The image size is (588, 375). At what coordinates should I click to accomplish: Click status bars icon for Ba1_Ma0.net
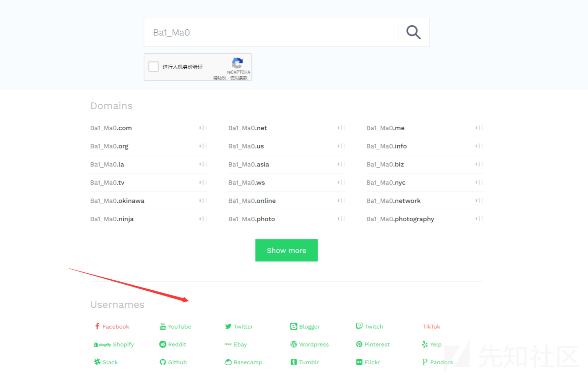tap(341, 128)
